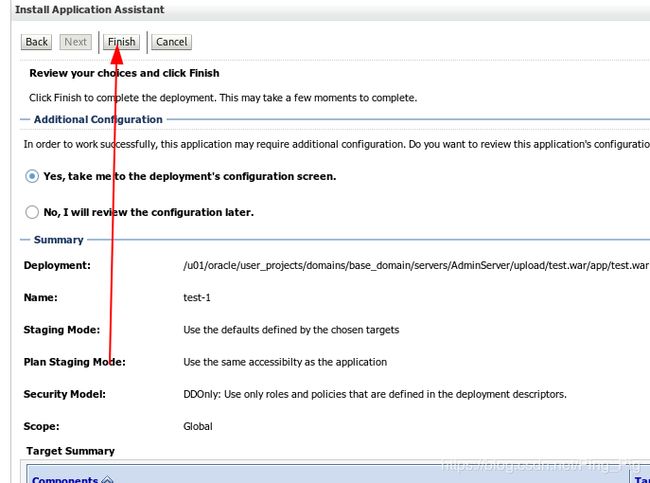The height and width of the screenshot is (483, 650).
Task: Click the 'Security Model:' label
Action: (65, 394)
